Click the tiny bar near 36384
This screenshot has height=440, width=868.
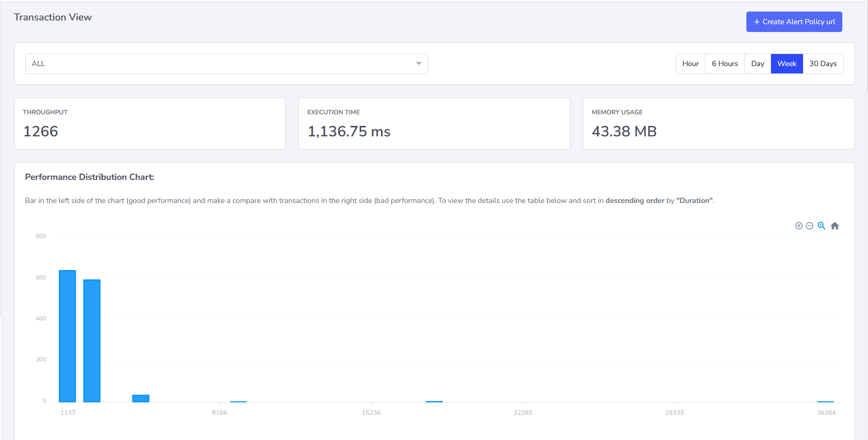click(x=826, y=402)
